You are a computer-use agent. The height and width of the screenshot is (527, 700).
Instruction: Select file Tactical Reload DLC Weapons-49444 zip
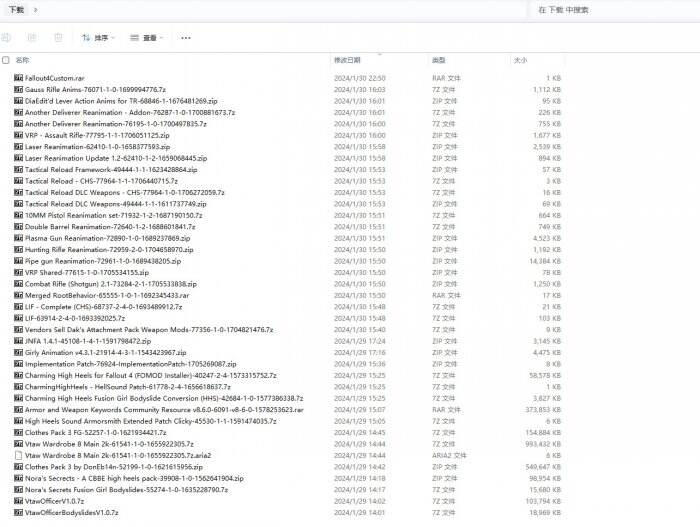click(x=116, y=204)
